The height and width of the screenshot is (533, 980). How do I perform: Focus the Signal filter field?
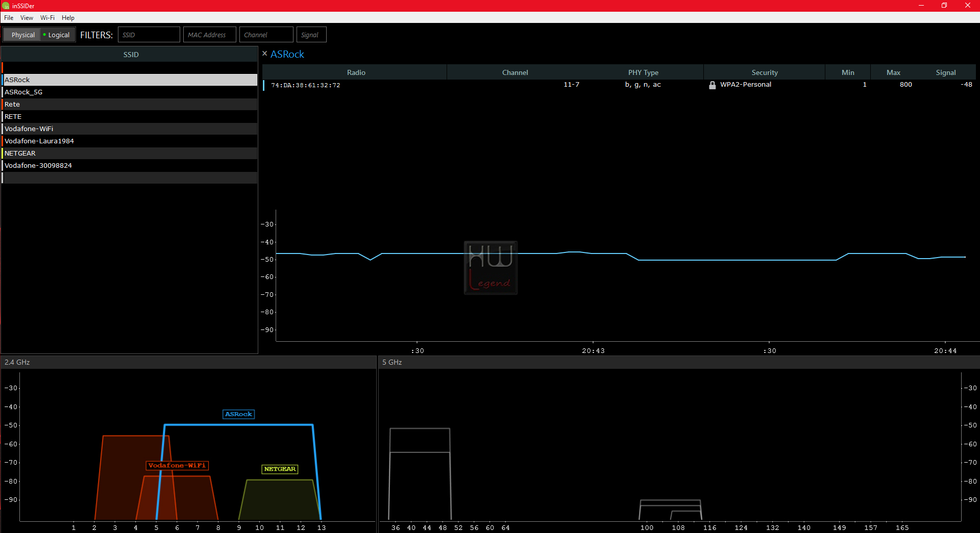tap(311, 35)
